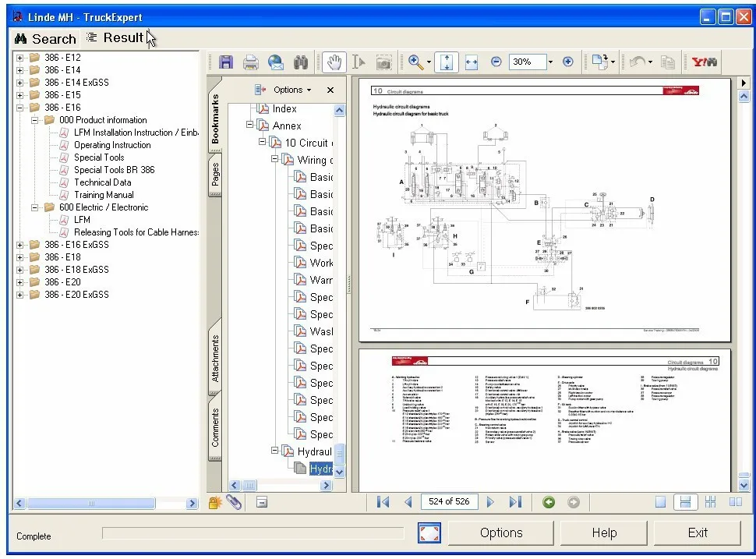Screen dimensions: 756x559
Task: Click the rotate/page layout icon
Action: [x=600, y=62]
